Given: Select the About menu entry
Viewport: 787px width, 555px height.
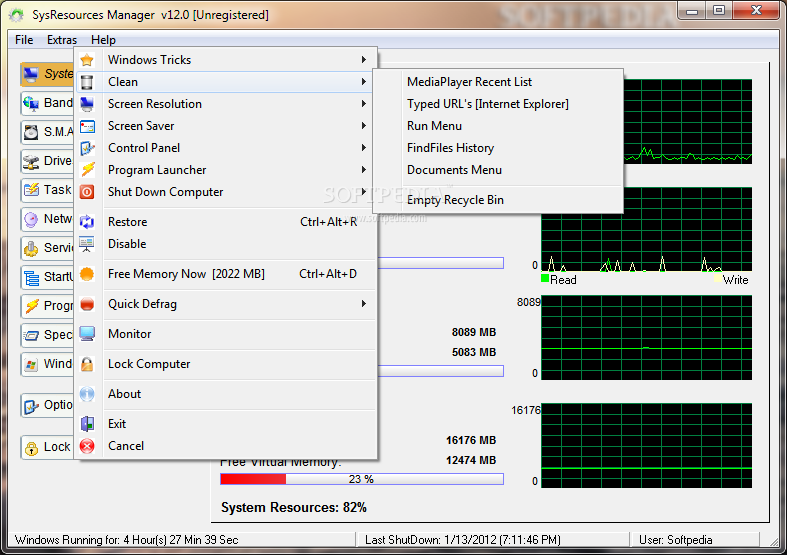Looking at the screenshot, I should pyautogui.click(x=225, y=394).
